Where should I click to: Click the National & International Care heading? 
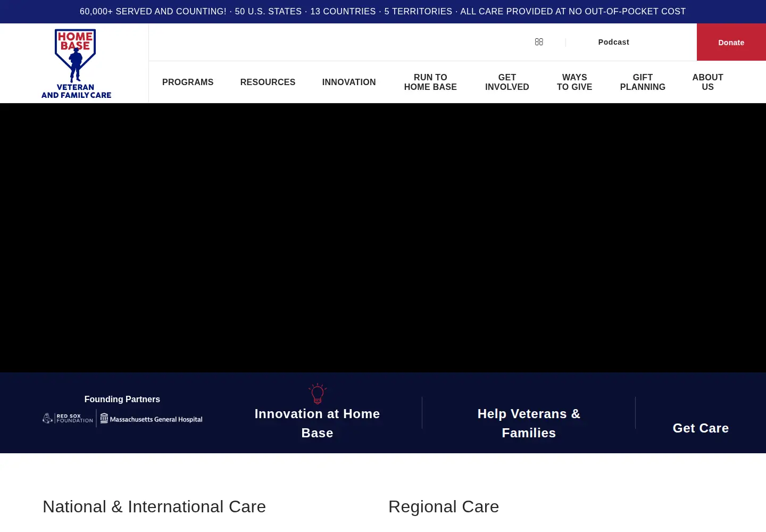(x=154, y=506)
